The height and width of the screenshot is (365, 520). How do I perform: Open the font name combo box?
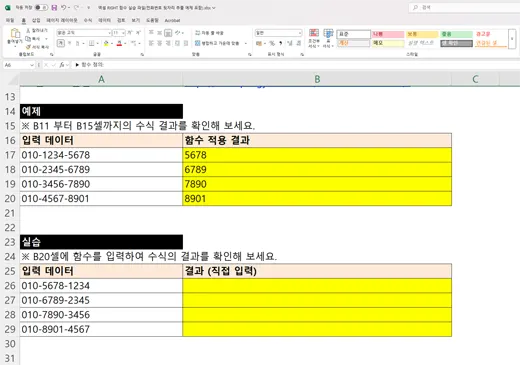tap(84, 33)
